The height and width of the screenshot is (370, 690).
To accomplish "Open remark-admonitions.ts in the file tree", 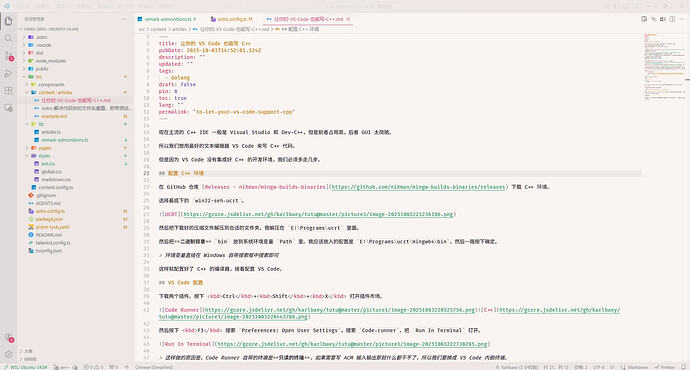I will click(65, 140).
